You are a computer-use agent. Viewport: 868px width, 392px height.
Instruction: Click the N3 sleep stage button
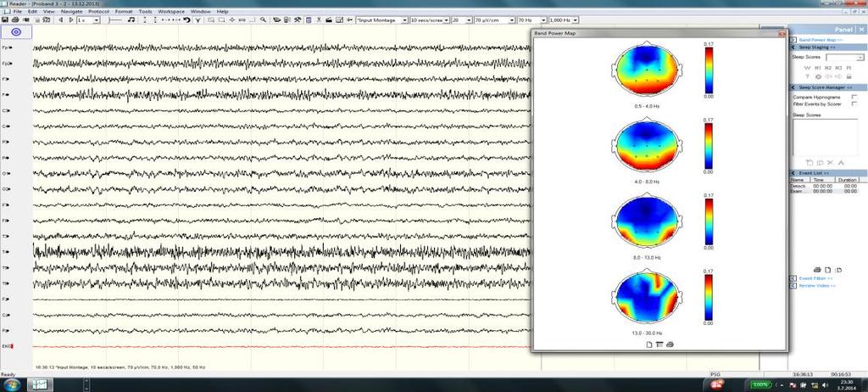838,68
